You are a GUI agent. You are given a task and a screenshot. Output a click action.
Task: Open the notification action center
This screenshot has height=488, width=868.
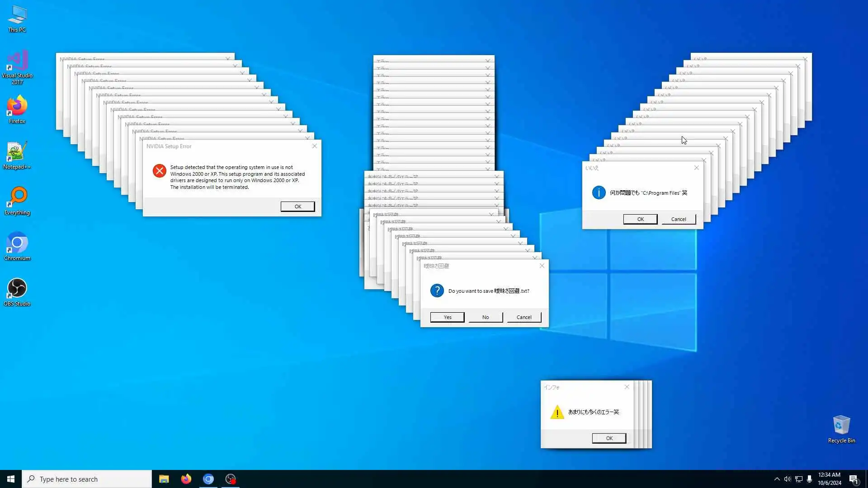tap(854, 479)
